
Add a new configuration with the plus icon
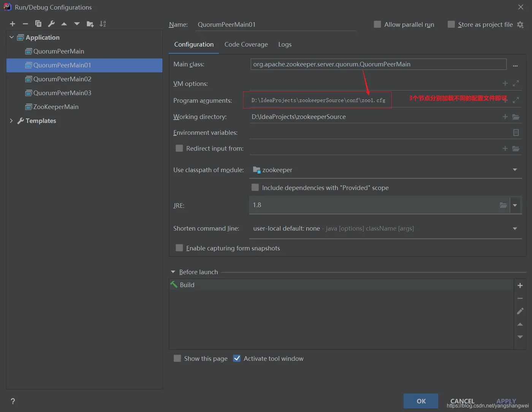[13, 24]
